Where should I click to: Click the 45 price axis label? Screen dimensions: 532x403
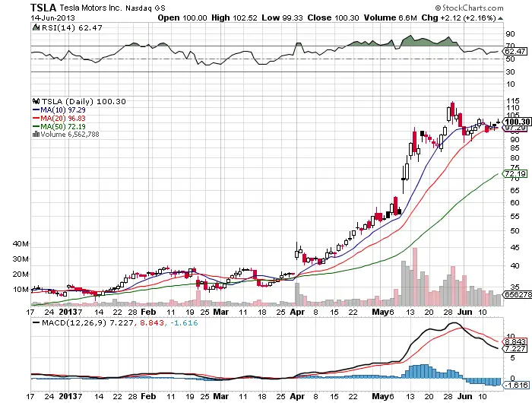(x=515, y=248)
